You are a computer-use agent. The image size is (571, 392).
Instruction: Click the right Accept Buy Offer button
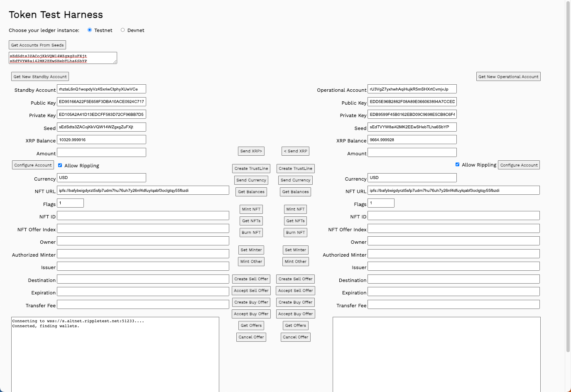click(295, 314)
